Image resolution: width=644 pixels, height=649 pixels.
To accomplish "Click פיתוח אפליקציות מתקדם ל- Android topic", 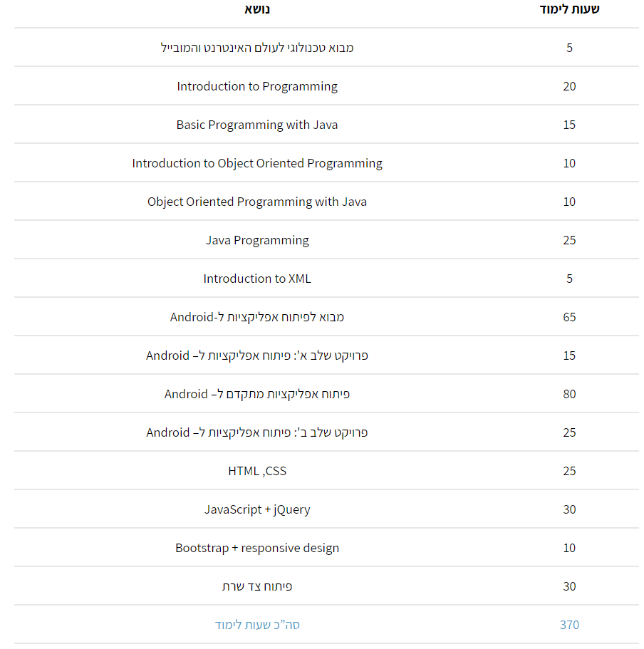I will pyautogui.click(x=257, y=394).
